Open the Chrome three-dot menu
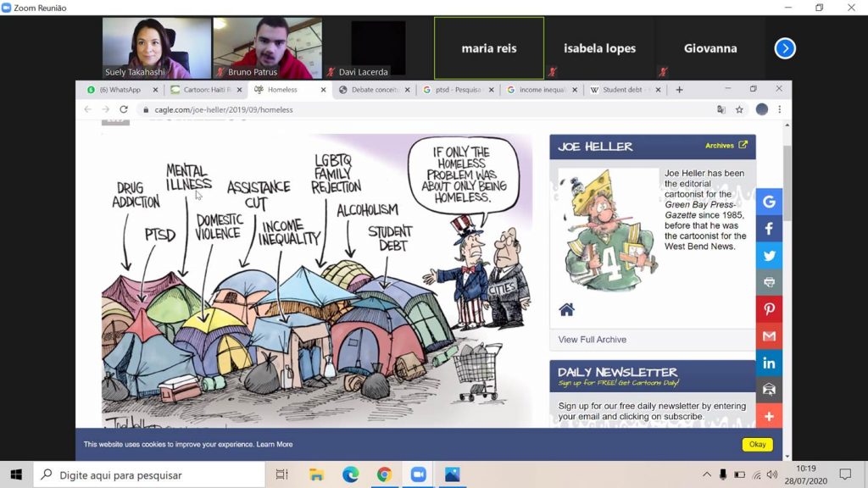The height and width of the screenshot is (488, 868). point(780,109)
